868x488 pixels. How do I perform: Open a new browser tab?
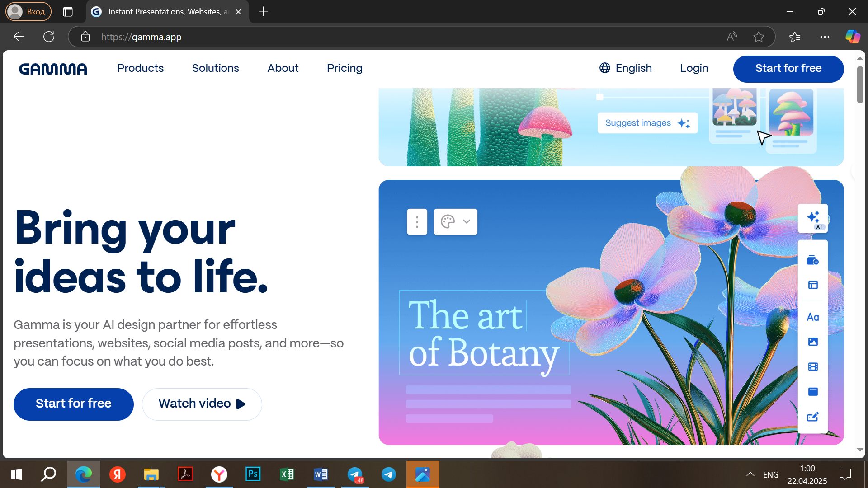[x=264, y=12]
